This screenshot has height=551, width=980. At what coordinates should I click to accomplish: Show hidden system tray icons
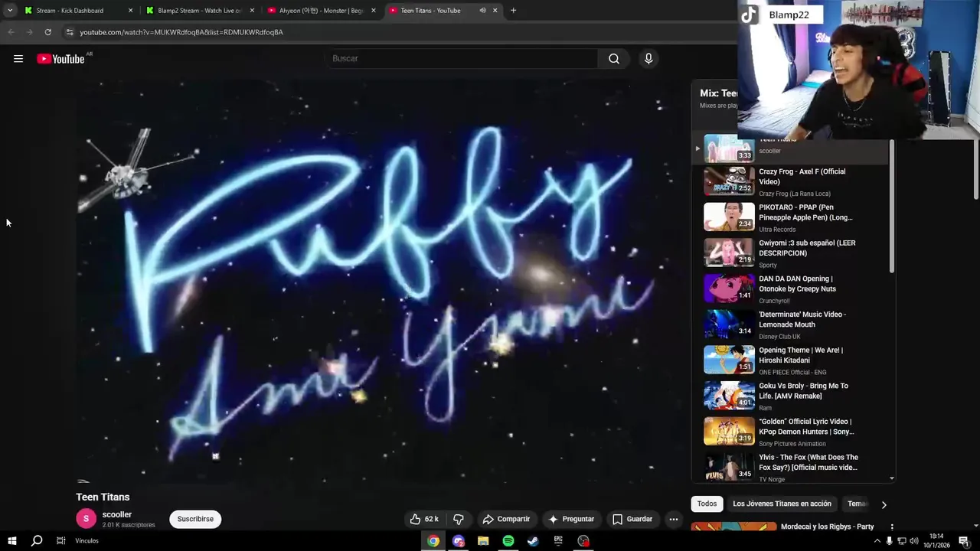pos(877,541)
